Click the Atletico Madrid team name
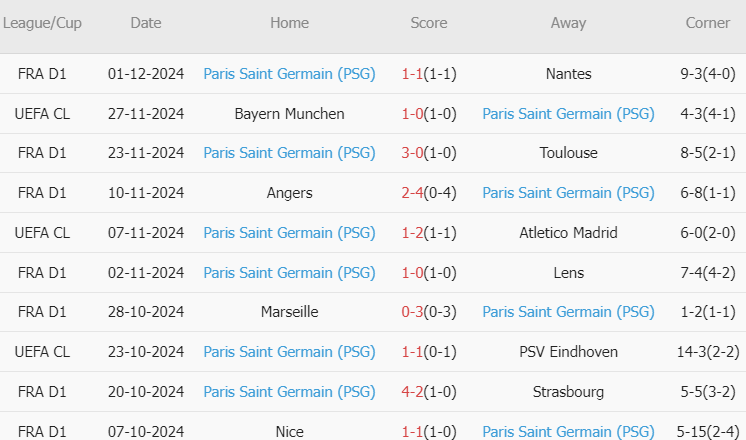 tap(568, 233)
